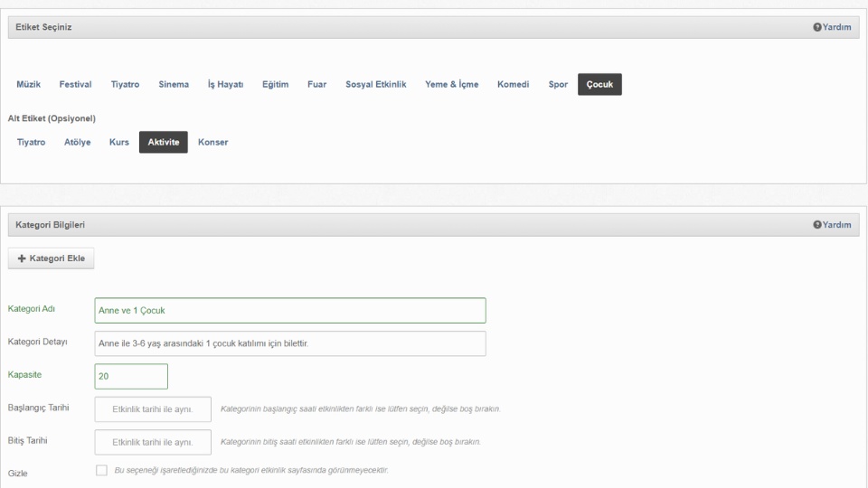Click the selected Çocuk tag
This screenshot has height=488, width=868.
(x=599, y=85)
